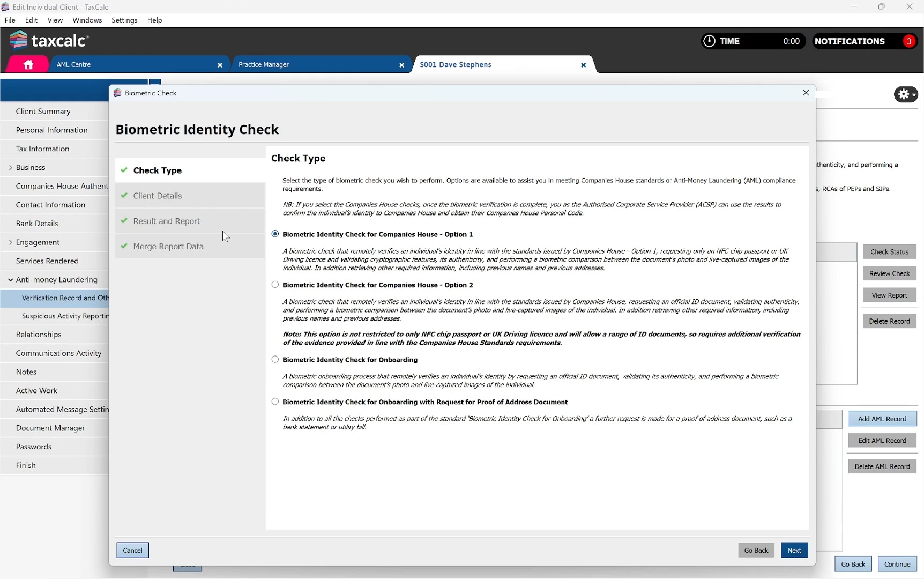Click Continue in the client window
Image resolution: width=924 pixels, height=579 pixels.
pos(897,564)
